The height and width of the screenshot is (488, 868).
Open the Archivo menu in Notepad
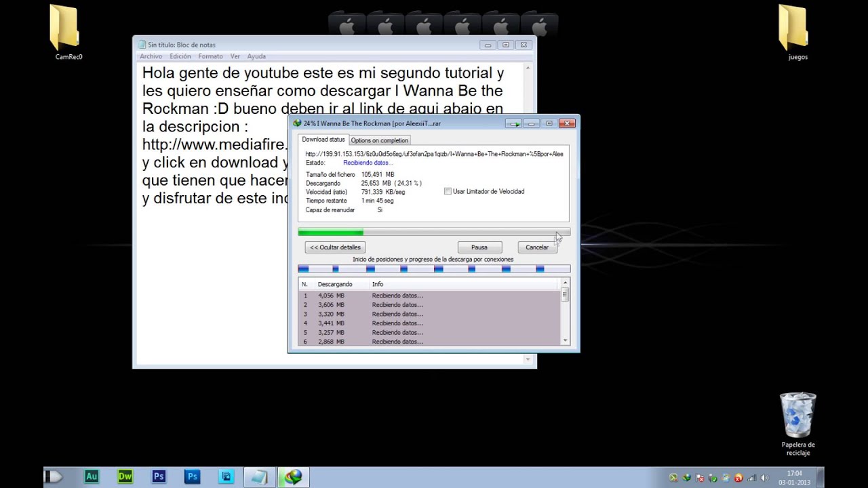coord(151,56)
